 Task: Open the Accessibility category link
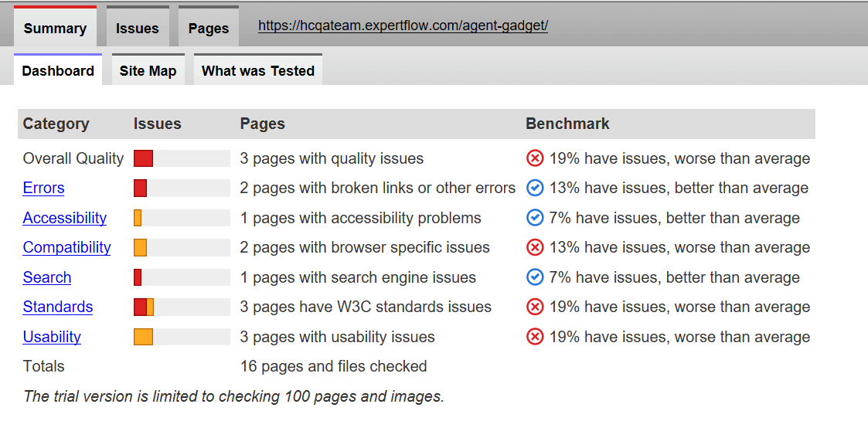[65, 218]
